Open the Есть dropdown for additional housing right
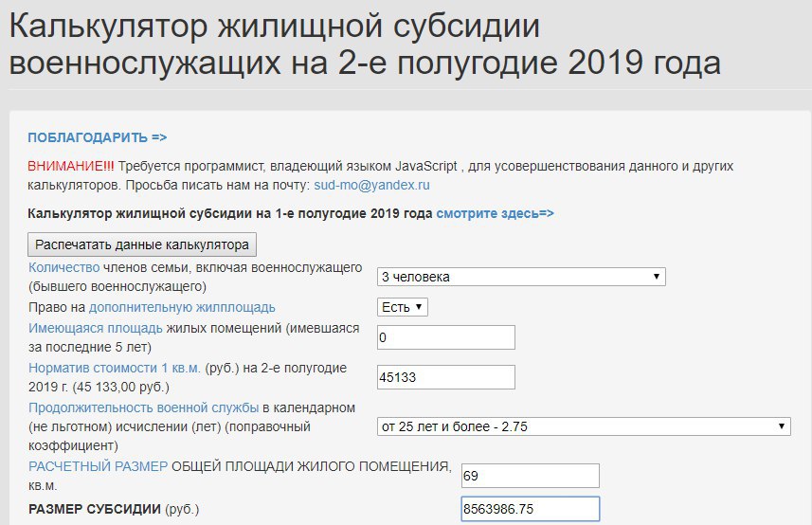This screenshot has width=812, height=525. [403, 307]
